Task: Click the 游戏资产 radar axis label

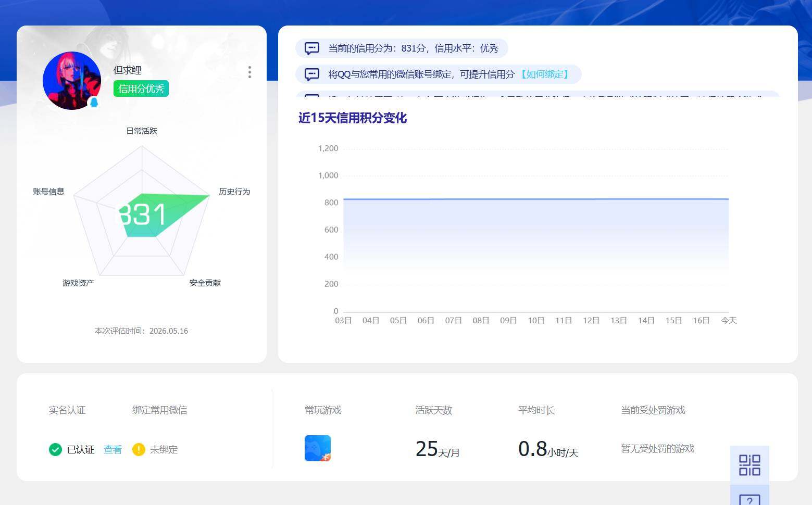Action: (x=78, y=283)
